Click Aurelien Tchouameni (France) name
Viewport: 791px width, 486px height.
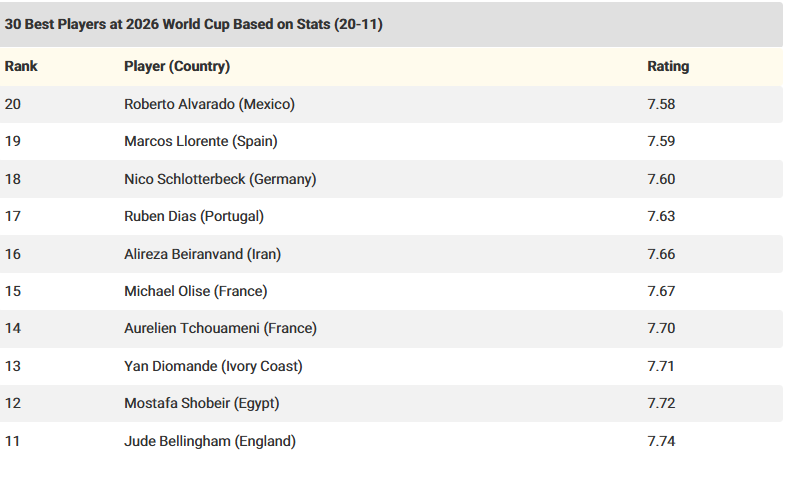point(220,329)
